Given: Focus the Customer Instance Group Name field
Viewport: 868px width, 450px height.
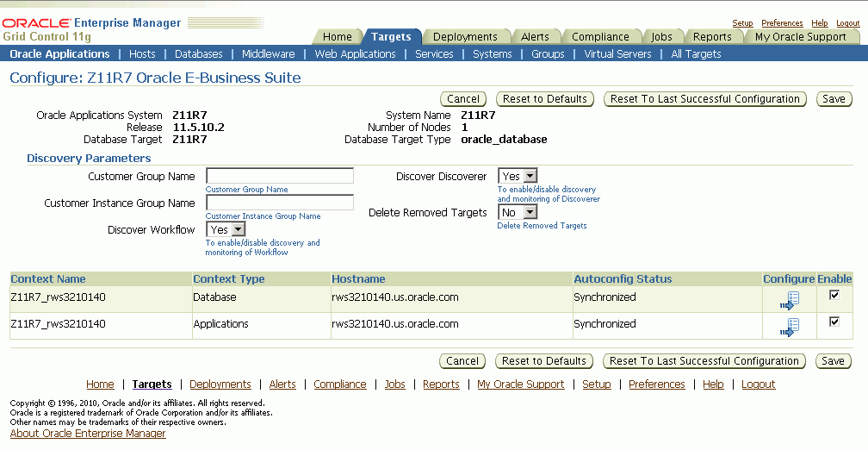Looking at the screenshot, I should click(x=280, y=203).
